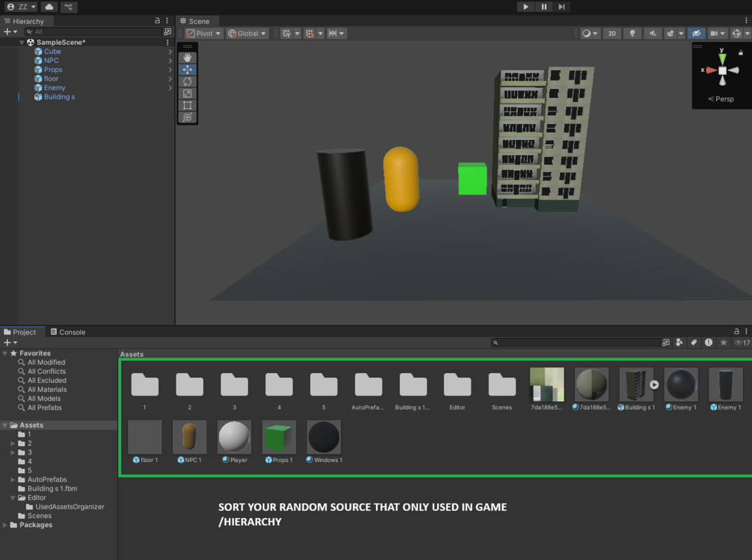Image resolution: width=752 pixels, height=560 pixels.
Task: Click the cloud services icon
Action: coord(48,7)
